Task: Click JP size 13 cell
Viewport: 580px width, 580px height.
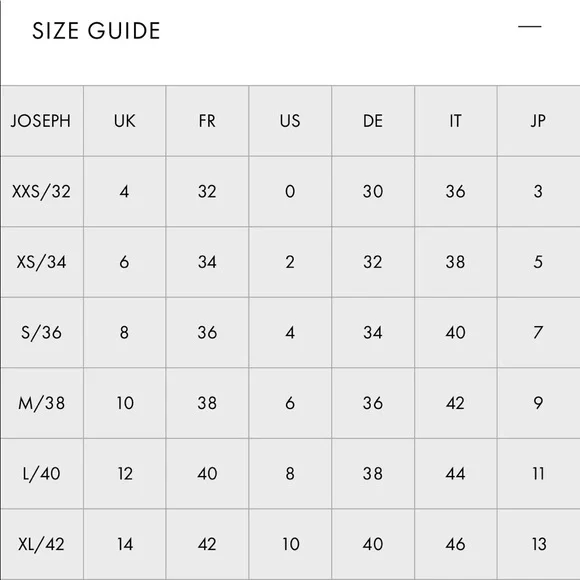Action: [539, 544]
